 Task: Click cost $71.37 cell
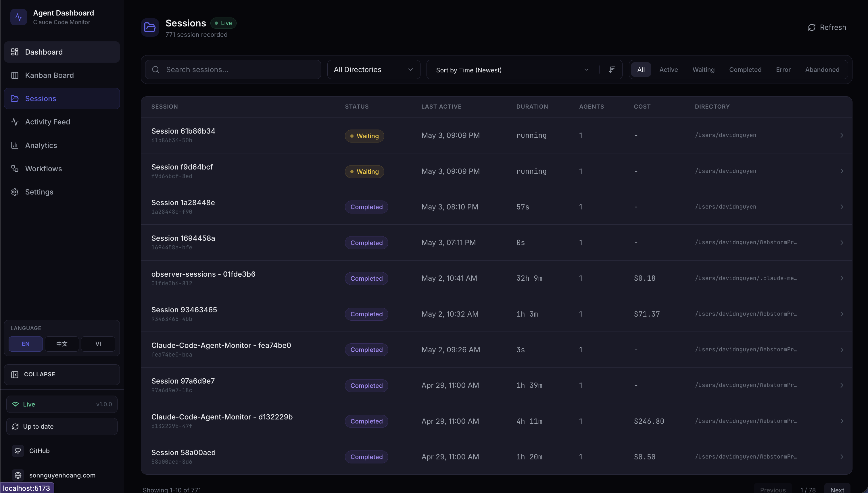click(647, 314)
